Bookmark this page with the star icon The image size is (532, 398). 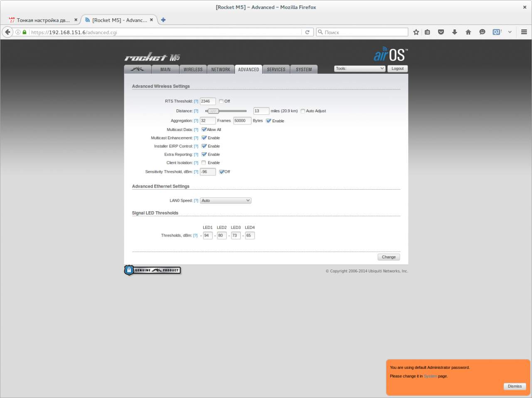point(416,32)
